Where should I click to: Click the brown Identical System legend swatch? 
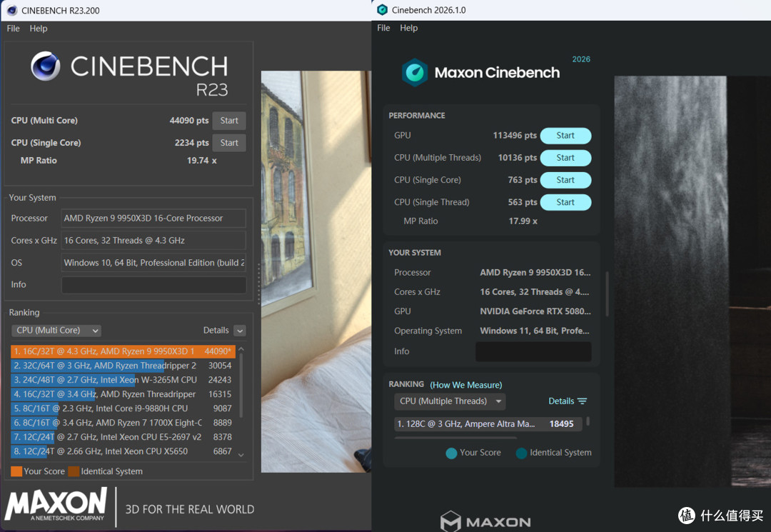tap(74, 471)
